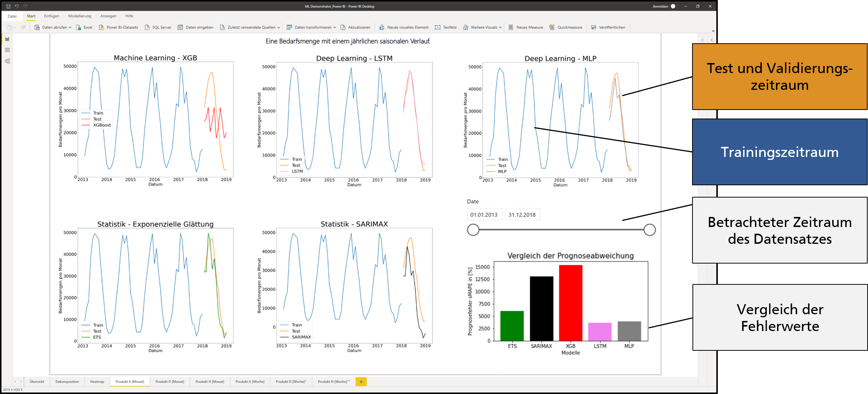Expand Daten transformieren dropdown arrow

click(x=334, y=28)
